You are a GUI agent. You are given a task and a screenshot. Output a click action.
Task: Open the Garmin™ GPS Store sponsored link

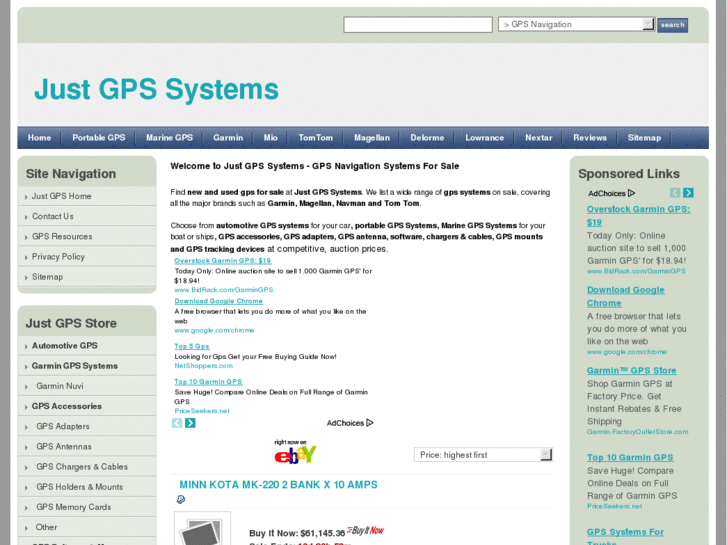(x=631, y=371)
